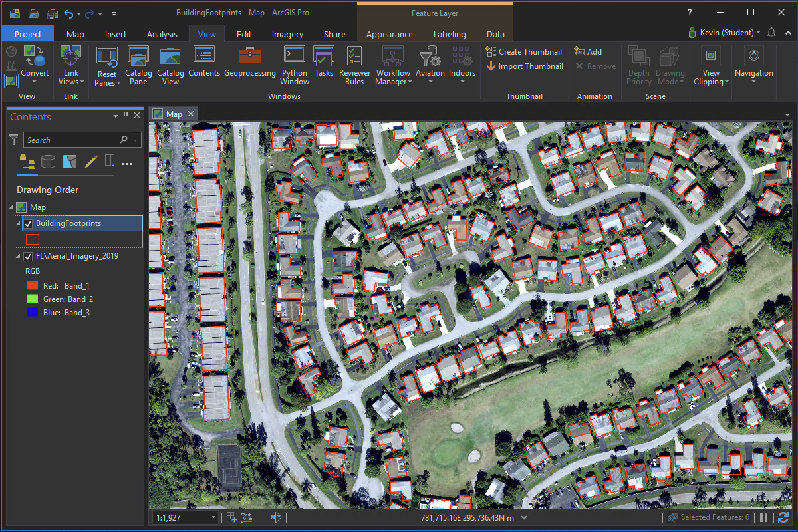Open the map scale dropdown
This screenshot has height=532, width=798.
click(212, 517)
